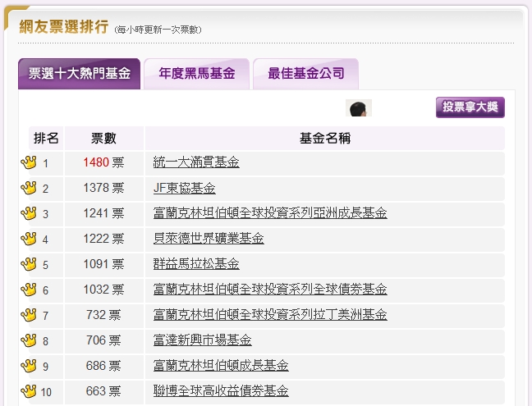Image resolution: width=532 pixels, height=406 pixels.
Task: Click the 686 票 vote count
Action: tap(103, 366)
